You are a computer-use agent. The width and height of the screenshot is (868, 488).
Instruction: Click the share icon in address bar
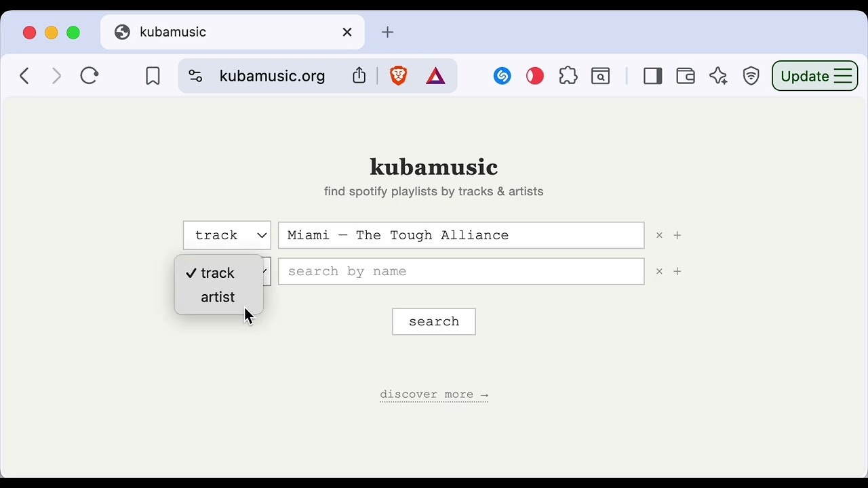click(x=359, y=75)
